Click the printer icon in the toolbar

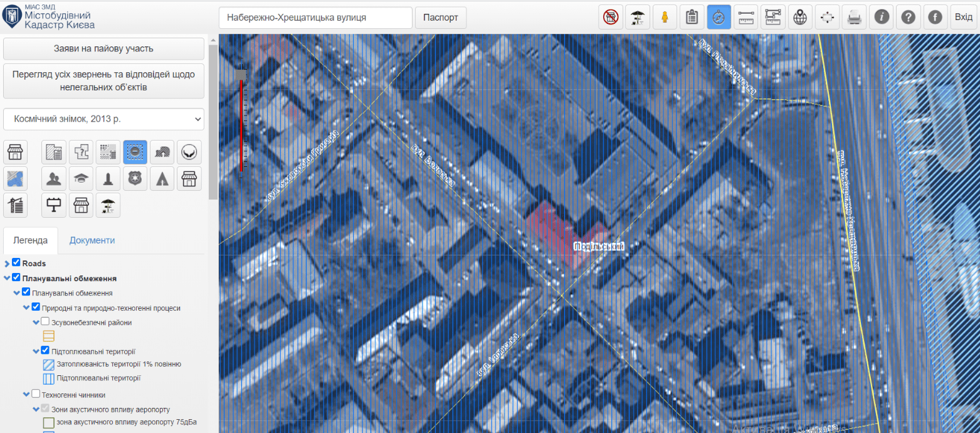click(x=854, y=18)
